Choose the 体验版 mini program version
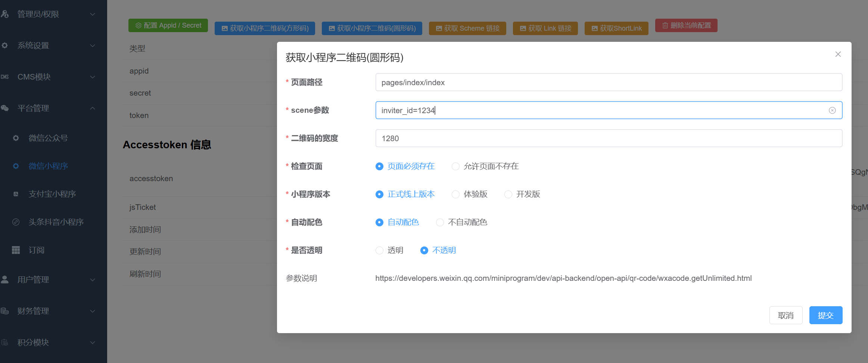The height and width of the screenshot is (363, 868). 455,194
